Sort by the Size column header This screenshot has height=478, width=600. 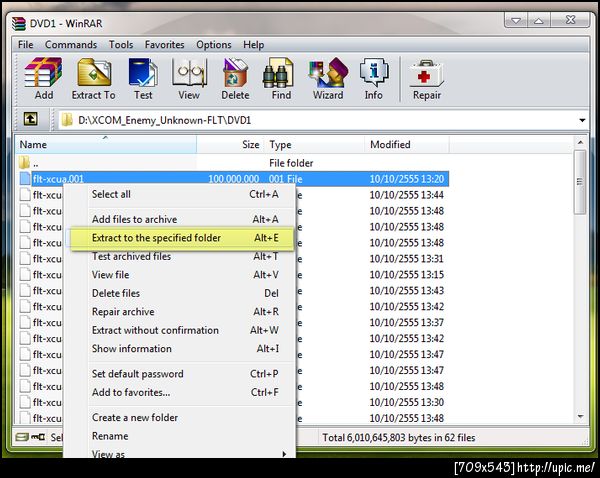[230, 145]
